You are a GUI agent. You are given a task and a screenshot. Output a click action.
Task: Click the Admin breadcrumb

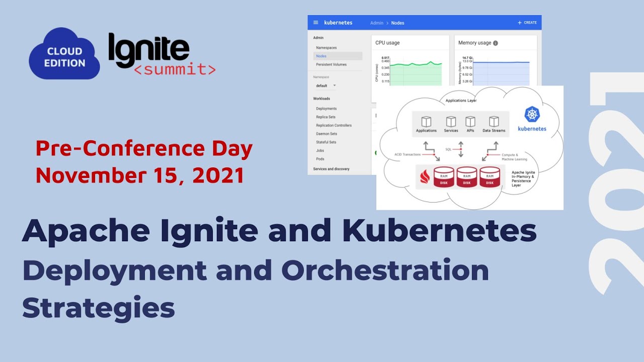(x=376, y=23)
